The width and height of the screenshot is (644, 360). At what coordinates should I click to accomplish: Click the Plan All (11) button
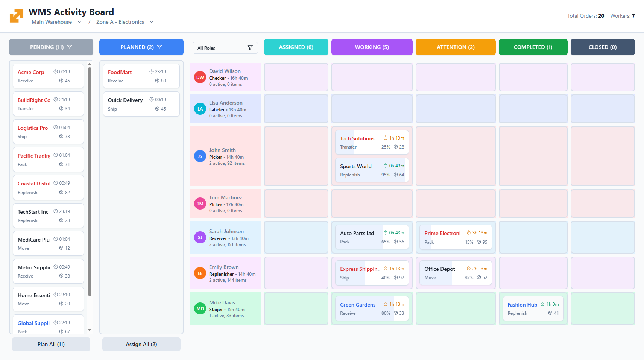[x=51, y=344]
